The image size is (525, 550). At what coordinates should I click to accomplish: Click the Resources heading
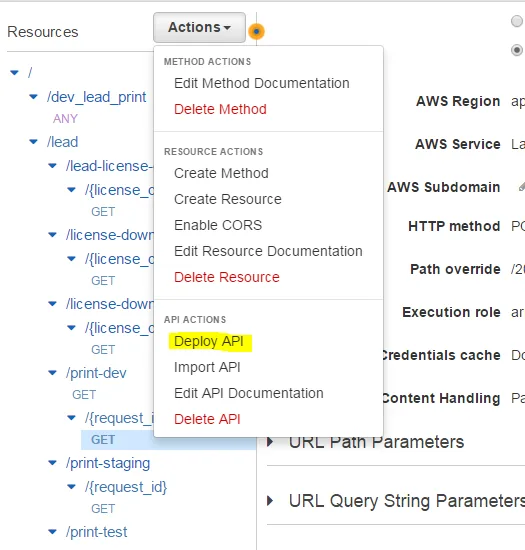43,32
